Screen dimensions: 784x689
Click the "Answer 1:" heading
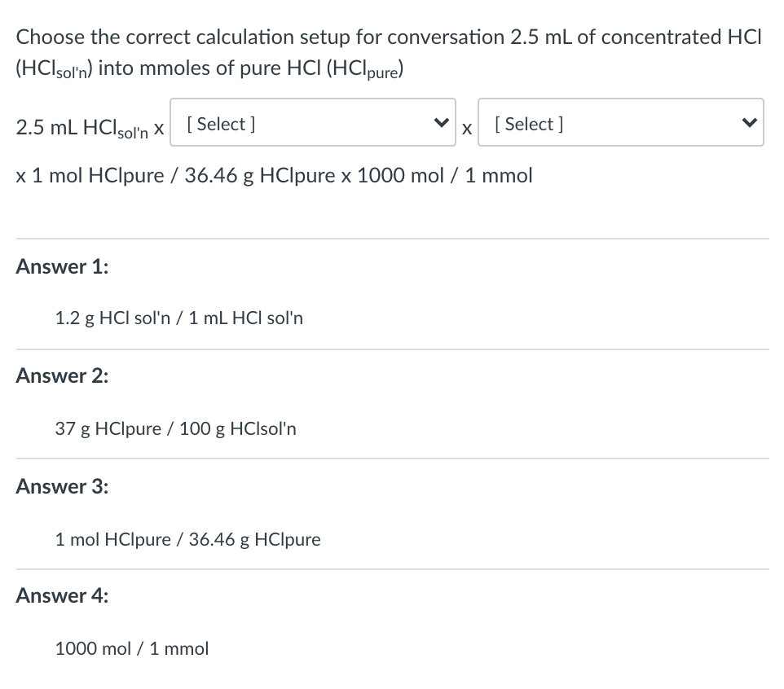pos(63,266)
